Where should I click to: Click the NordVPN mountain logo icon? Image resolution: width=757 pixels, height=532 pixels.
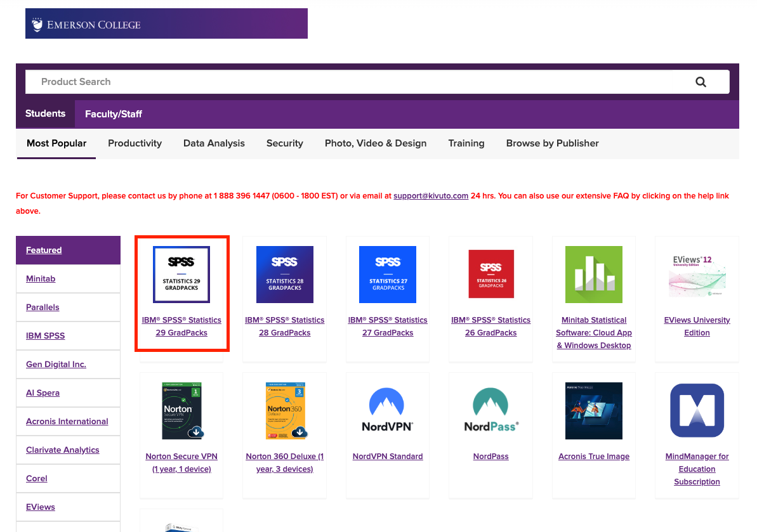click(x=387, y=410)
